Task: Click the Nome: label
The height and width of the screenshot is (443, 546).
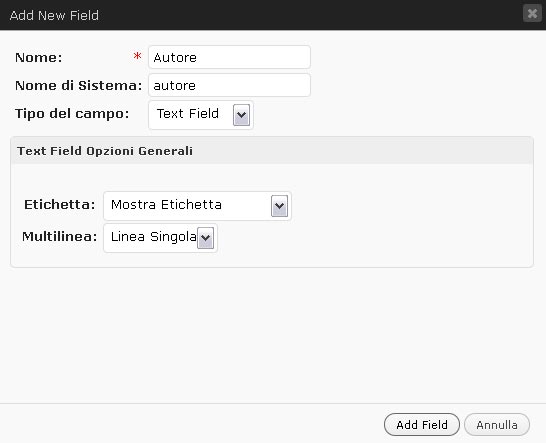Action: click(x=39, y=57)
